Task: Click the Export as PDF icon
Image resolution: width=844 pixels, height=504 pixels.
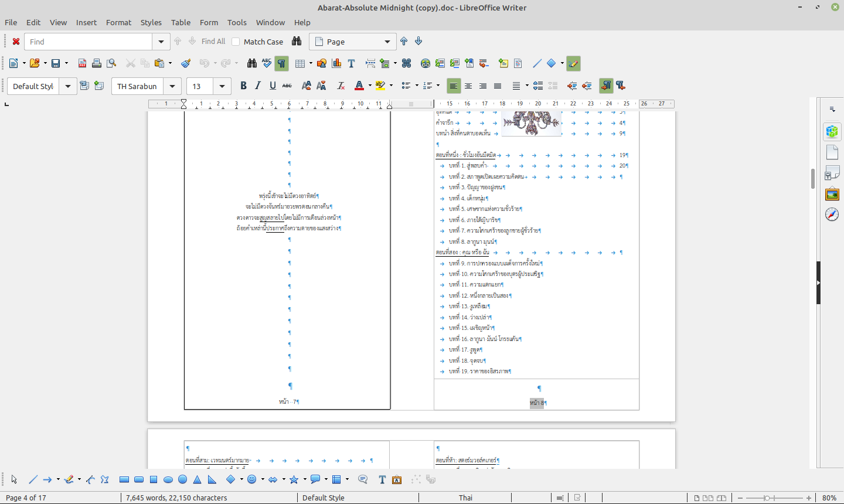Action: [82, 63]
